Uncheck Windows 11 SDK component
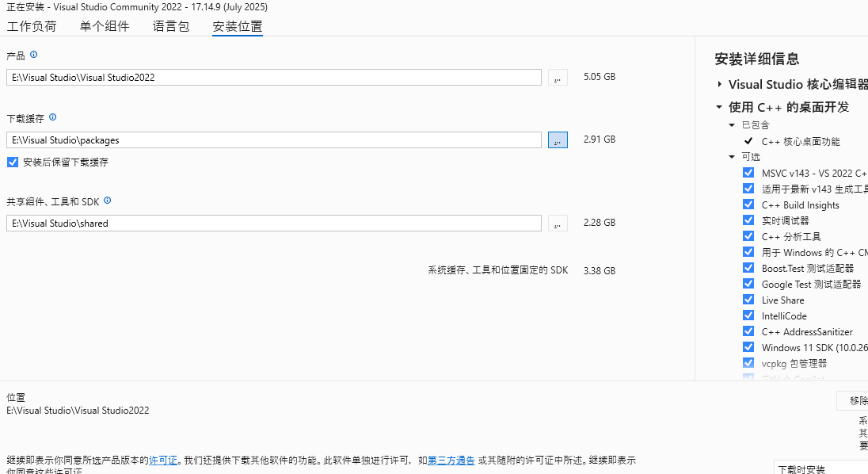The image size is (868, 474). click(x=748, y=347)
